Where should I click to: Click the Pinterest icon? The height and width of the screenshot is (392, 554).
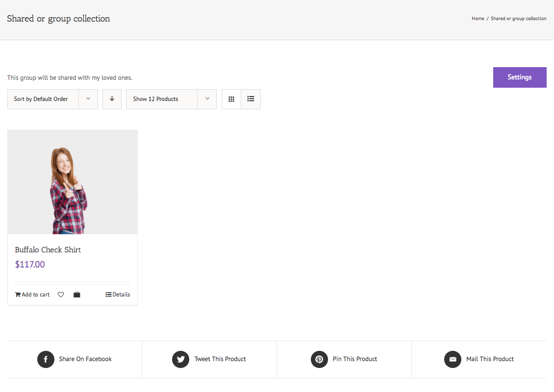(319, 359)
